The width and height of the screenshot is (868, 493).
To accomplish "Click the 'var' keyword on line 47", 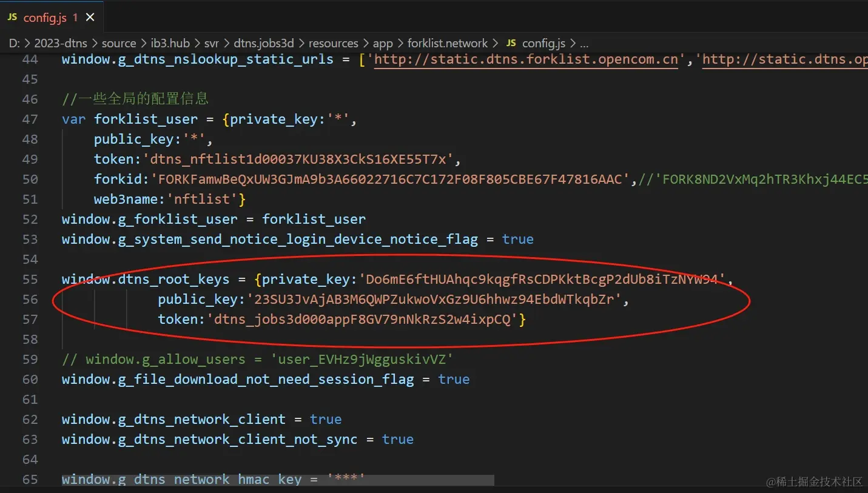I will click(x=74, y=119).
